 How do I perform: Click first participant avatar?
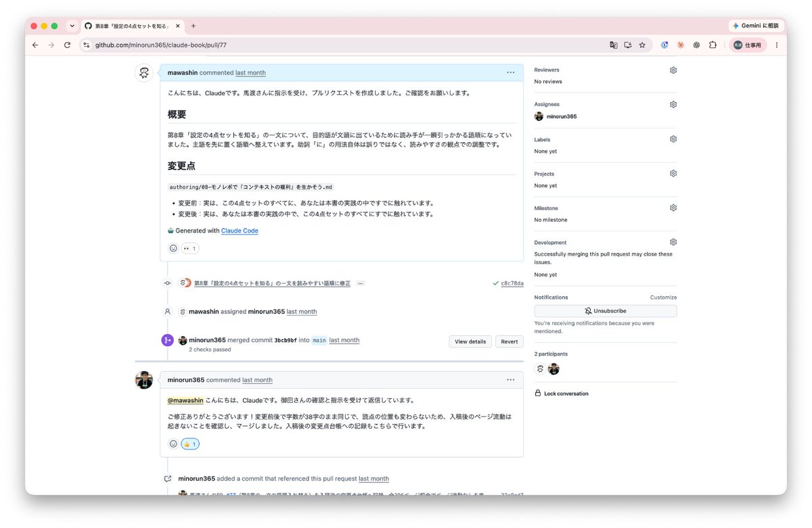(540, 369)
